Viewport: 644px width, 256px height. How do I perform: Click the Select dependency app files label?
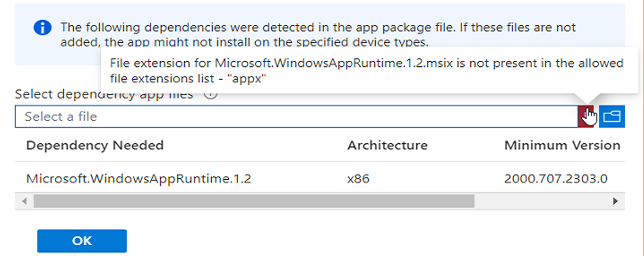(x=57, y=94)
